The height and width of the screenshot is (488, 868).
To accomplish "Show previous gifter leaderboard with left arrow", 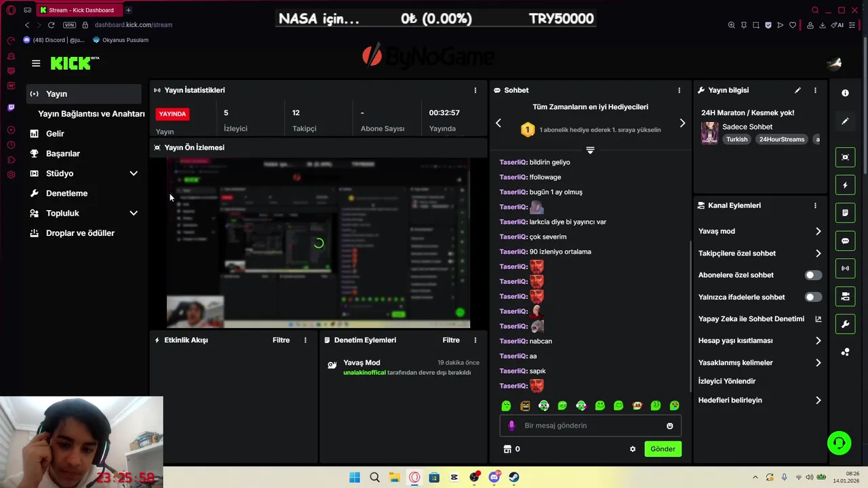I will (498, 123).
